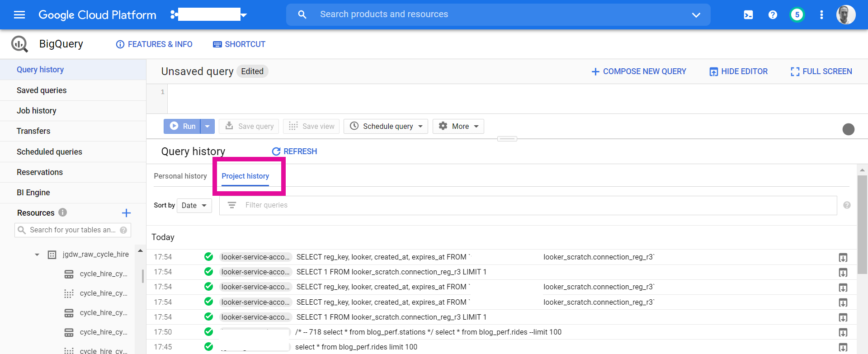The image size is (868, 354).
Task: Click the user account avatar
Action: (845, 15)
